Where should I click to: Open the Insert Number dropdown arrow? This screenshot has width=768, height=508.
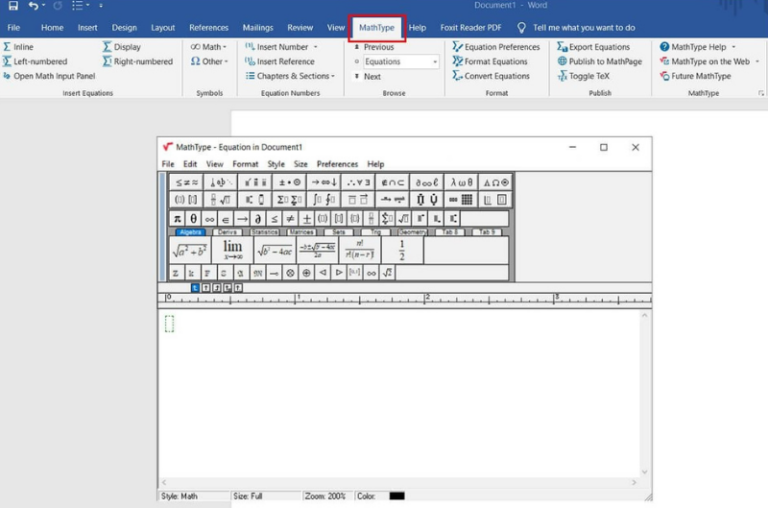pyautogui.click(x=315, y=47)
